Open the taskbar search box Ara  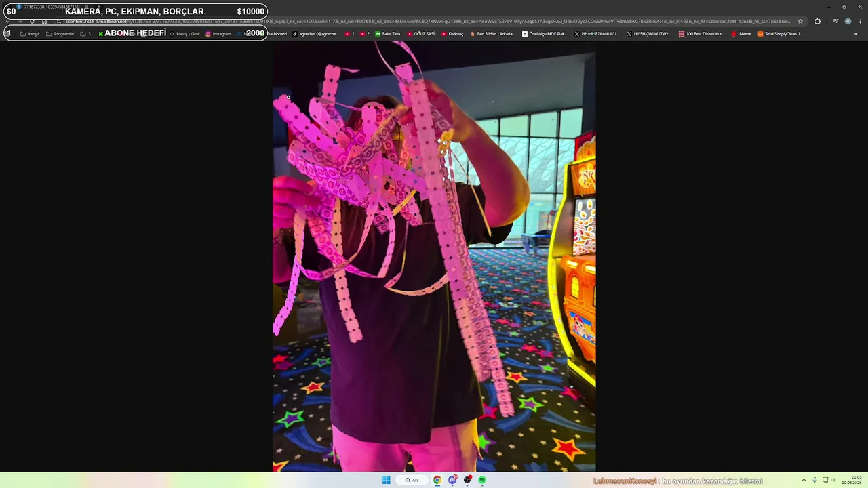click(x=412, y=480)
